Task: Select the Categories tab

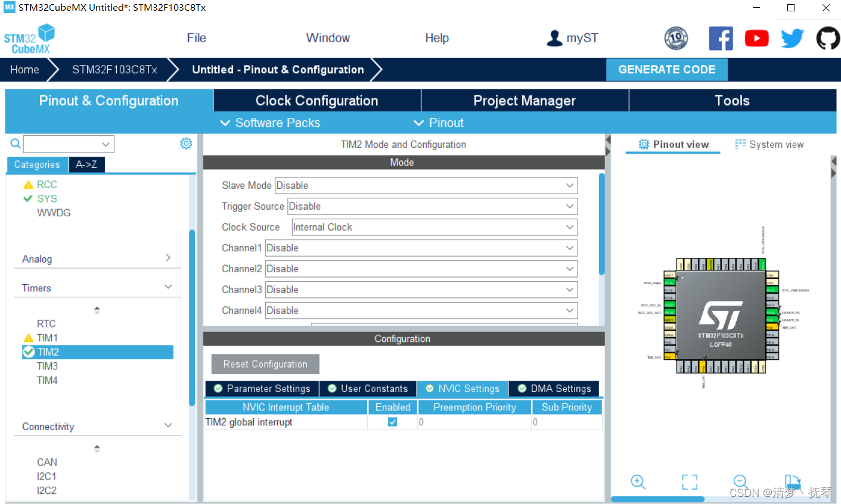Action: pyautogui.click(x=37, y=164)
